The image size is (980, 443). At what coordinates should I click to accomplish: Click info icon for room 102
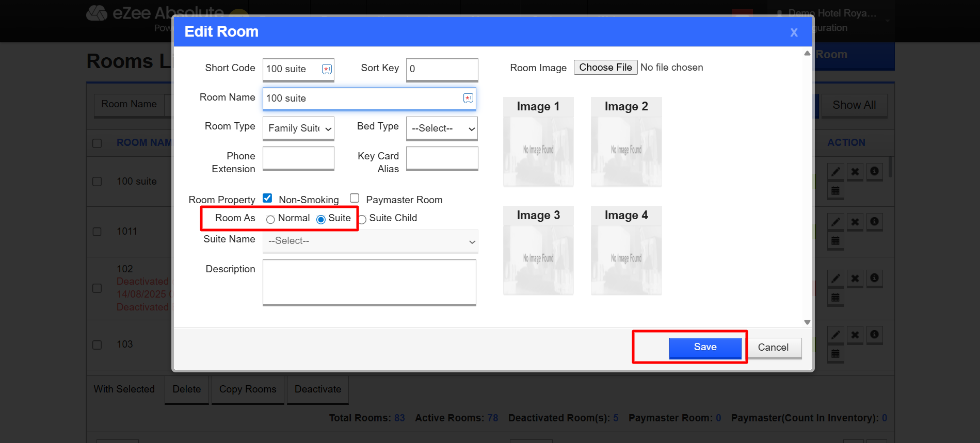click(874, 278)
